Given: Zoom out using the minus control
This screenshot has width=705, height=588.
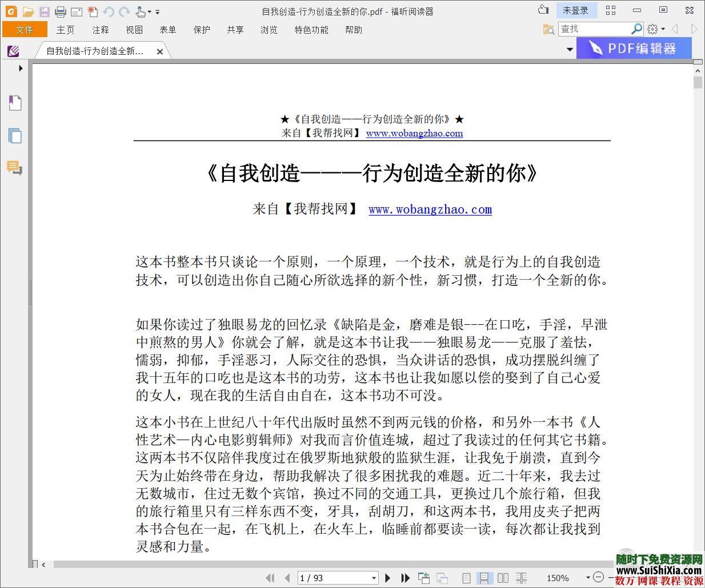Looking at the screenshot, I should pyautogui.click(x=599, y=577).
